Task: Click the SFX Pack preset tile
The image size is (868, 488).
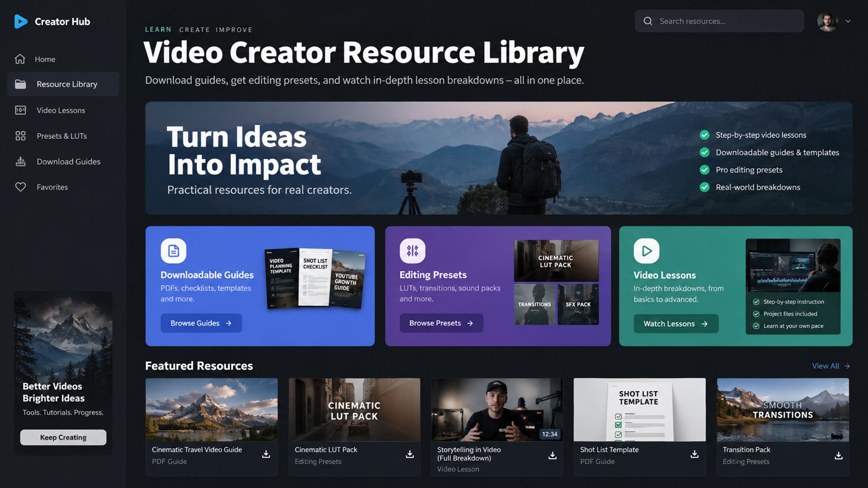Action: 578,304
